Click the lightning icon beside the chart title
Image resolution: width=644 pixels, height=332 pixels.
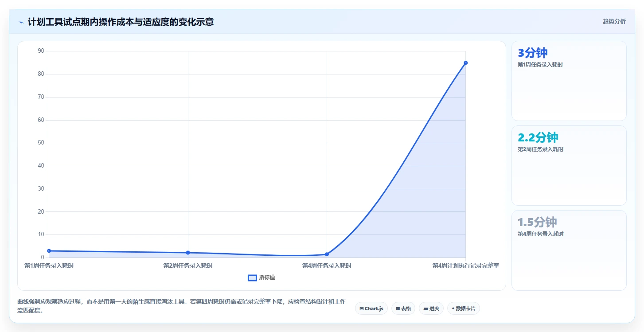point(21,22)
